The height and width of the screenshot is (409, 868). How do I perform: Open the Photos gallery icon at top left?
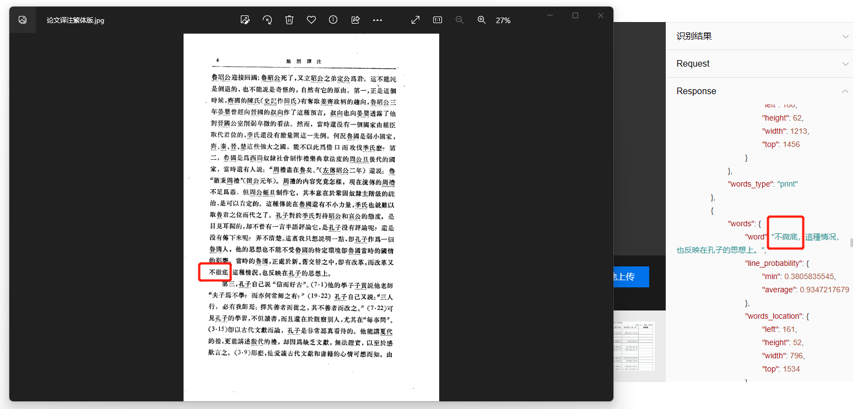click(x=23, y=20)
